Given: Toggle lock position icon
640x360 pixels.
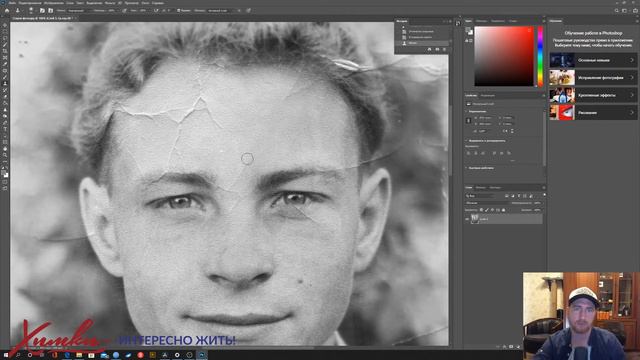Looking at the screenshot, I should [x=492, y=209].
